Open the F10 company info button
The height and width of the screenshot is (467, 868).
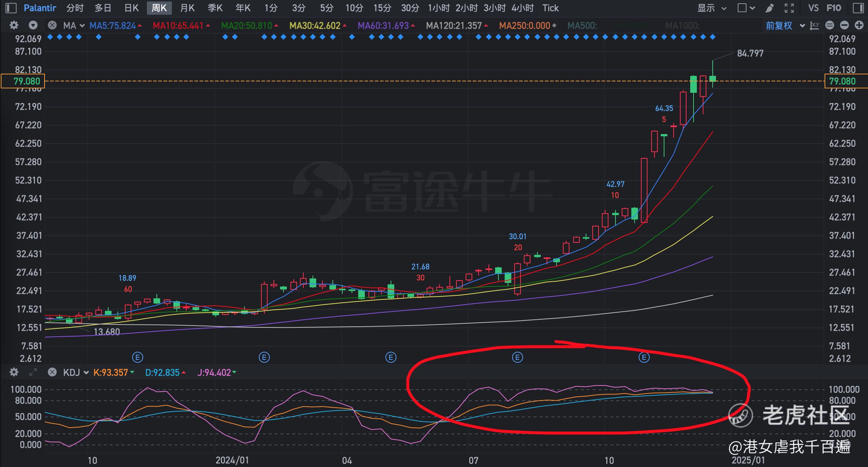pos(834,8)
